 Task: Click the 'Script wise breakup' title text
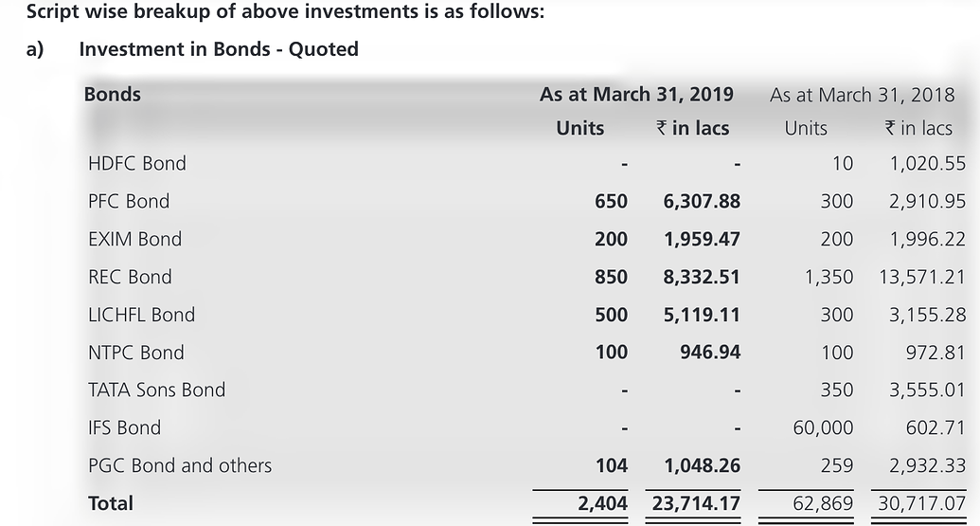click(284, 13)
